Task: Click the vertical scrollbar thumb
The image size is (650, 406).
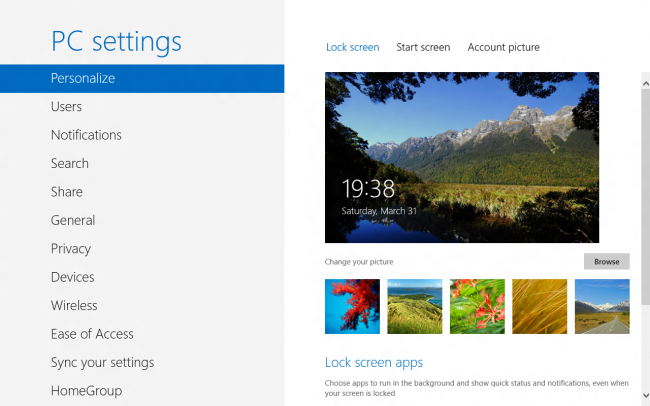Action: coord(645,197)
